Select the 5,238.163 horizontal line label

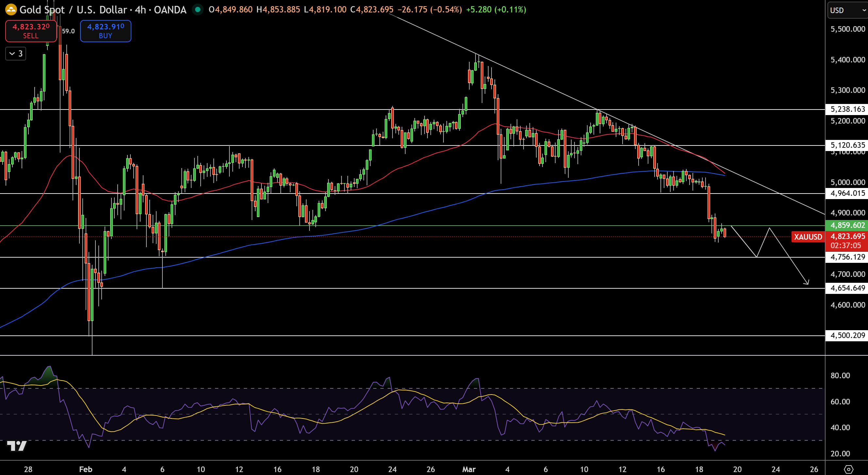(846, 109)
